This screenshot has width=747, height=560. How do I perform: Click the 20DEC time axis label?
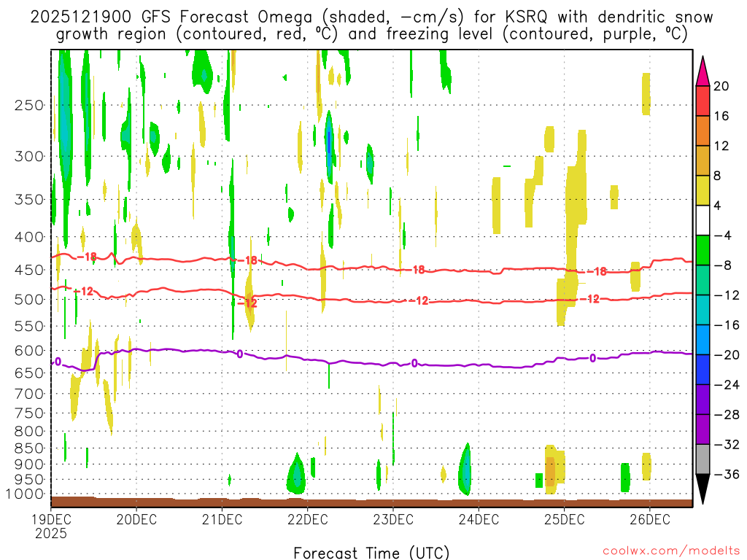point(136,519)
